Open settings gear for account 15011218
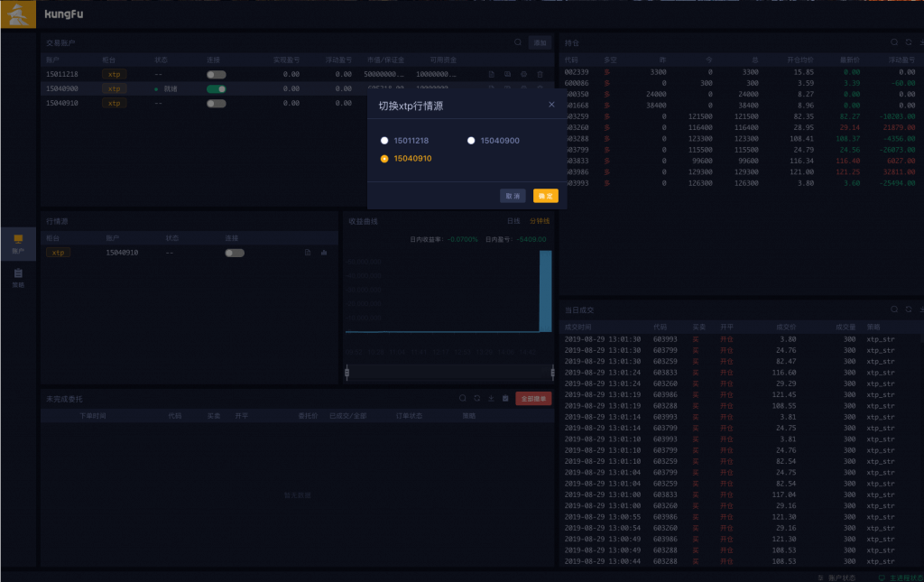This screenshot has width=924, height=582. point(523,74)
